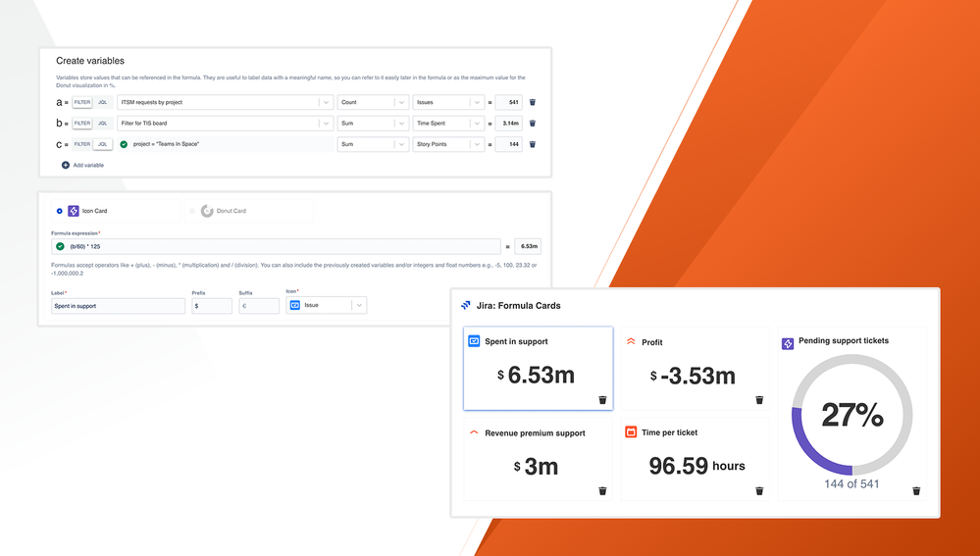The height and width of the screenshot is (556, 980).
Task: Click the $ 6.53m card value
Action: (x=537, y=375)
